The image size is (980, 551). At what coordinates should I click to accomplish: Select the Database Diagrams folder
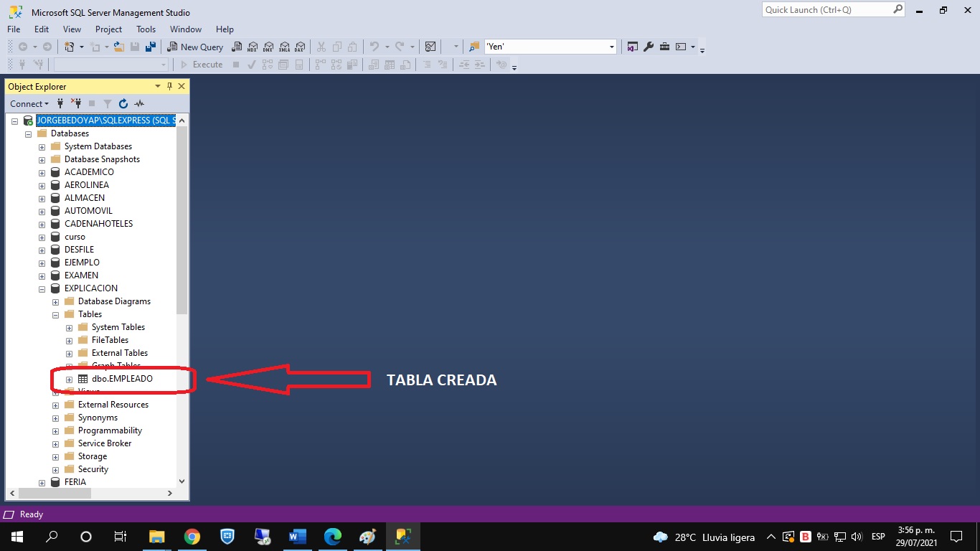coord(114,301)
